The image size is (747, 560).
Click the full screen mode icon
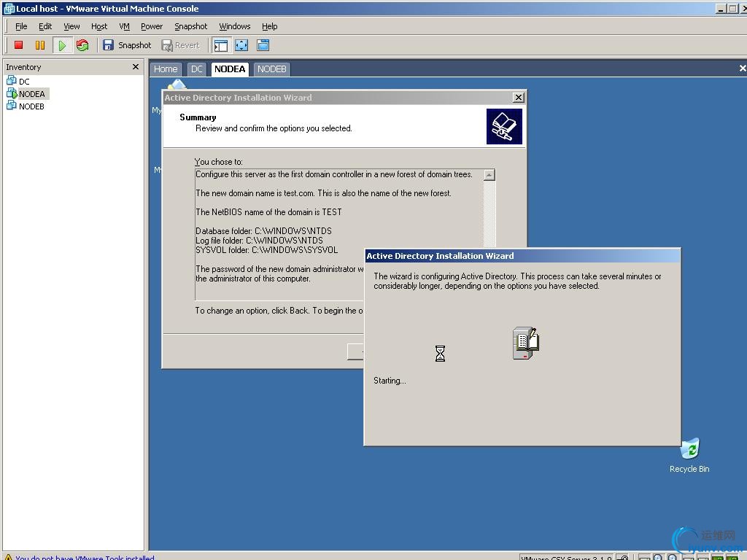pos(241,45)
